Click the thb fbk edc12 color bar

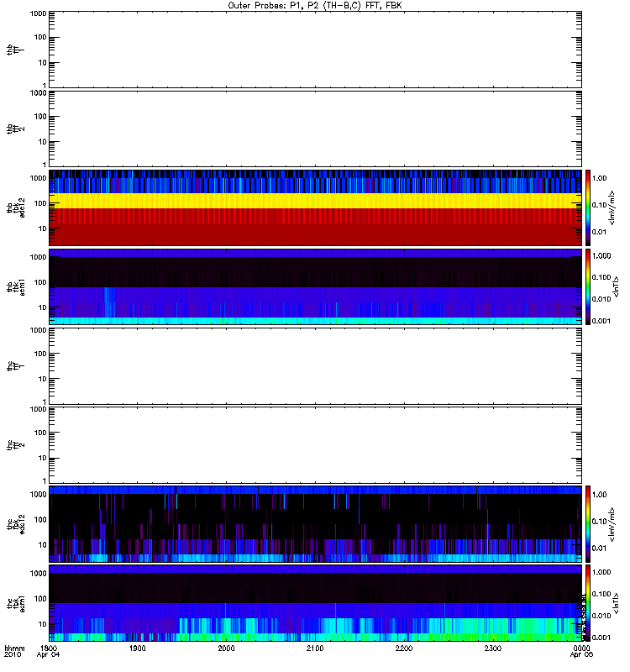tap(588, 207)
